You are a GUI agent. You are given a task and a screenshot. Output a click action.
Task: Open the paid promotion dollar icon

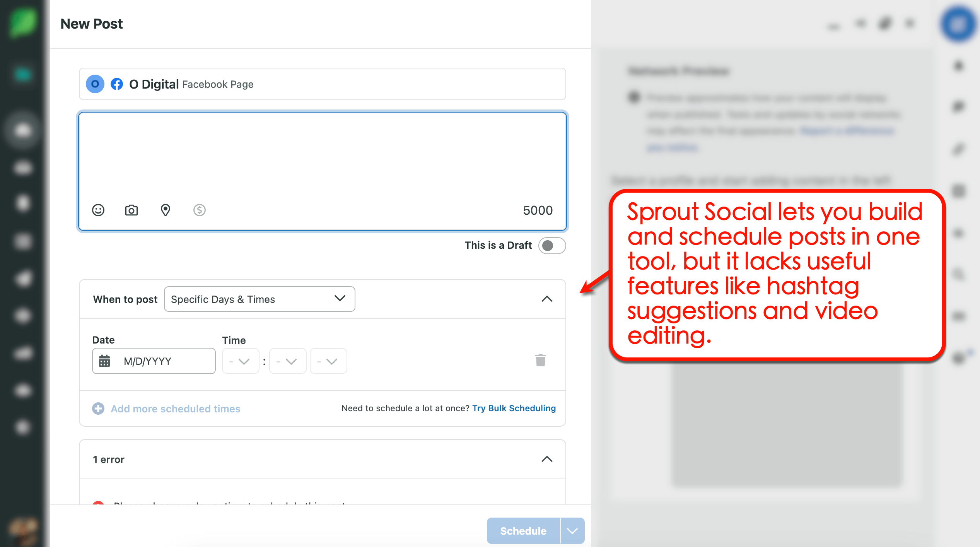[199, 210]
